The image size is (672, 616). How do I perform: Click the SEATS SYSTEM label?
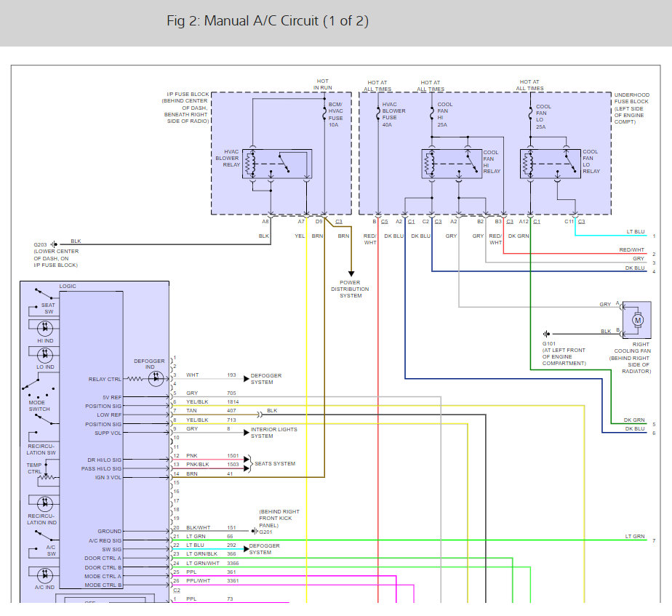[x=275, y=464]
